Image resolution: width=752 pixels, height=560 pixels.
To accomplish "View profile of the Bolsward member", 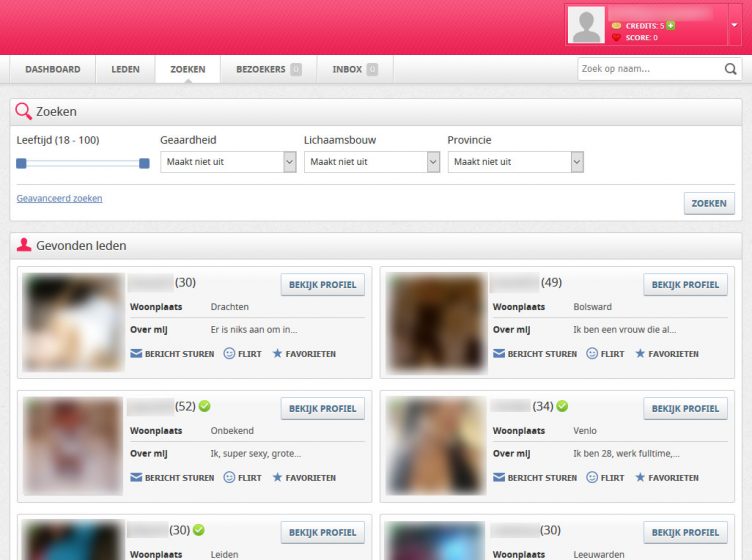I will (x=685, y=285).
